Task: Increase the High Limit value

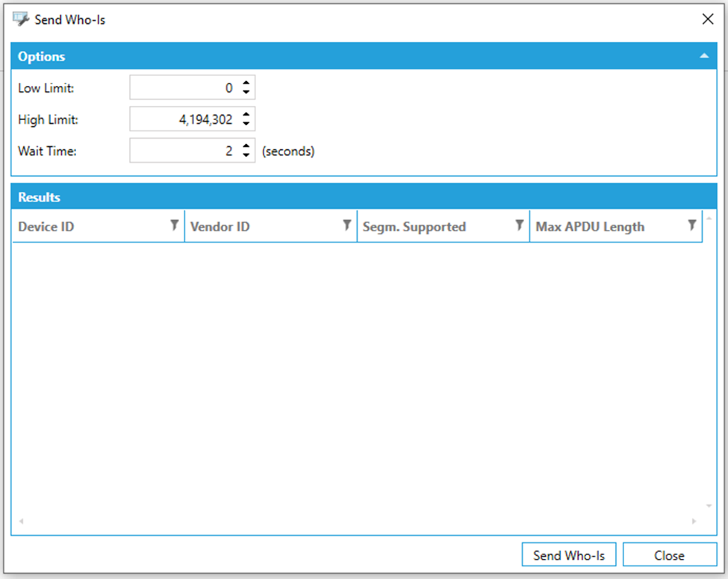Action: [x=246, y=115]
